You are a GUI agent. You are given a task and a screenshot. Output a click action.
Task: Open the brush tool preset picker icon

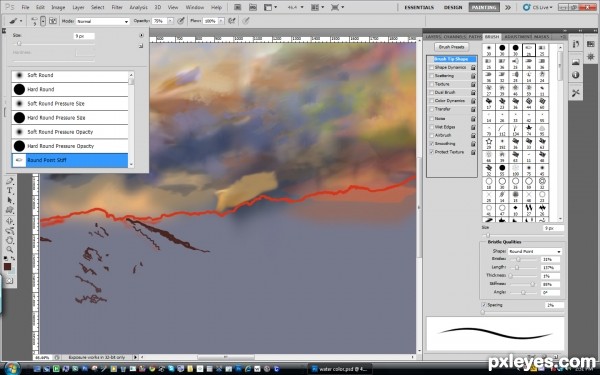click(x=16, y=21)
